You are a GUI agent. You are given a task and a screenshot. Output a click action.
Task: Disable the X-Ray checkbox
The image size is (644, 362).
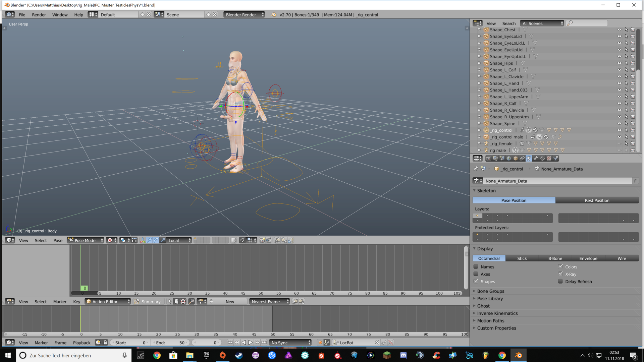coord(560,274)
